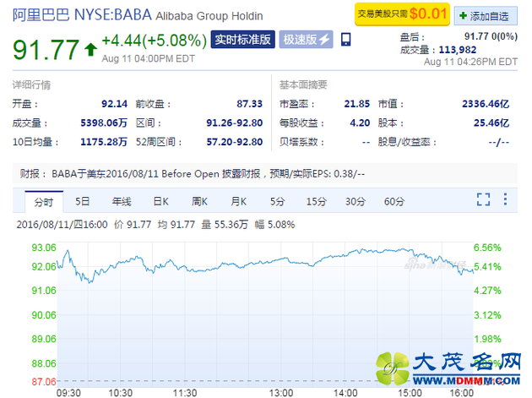Select the 年线 chart tab

tap(122, 201)
